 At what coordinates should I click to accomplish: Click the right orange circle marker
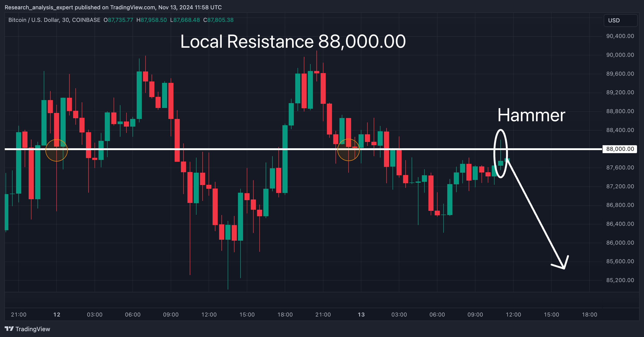click(348, 150)
